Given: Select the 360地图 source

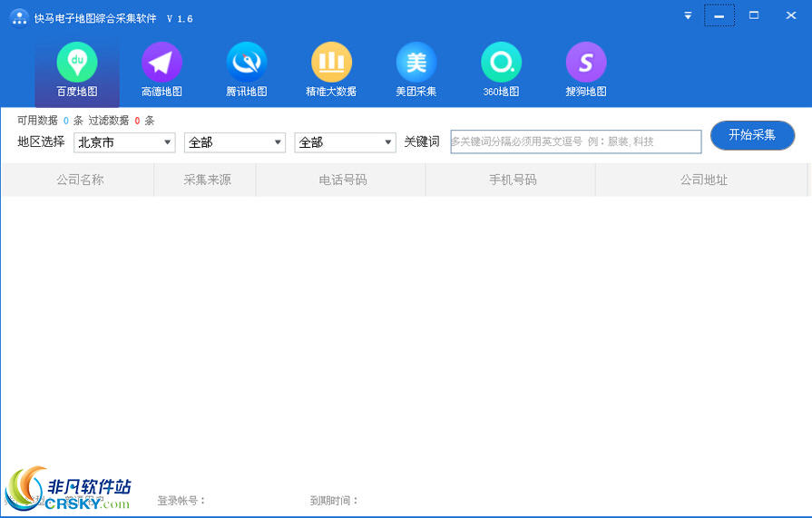Looking at the screenshot, I should pos(502,70).
